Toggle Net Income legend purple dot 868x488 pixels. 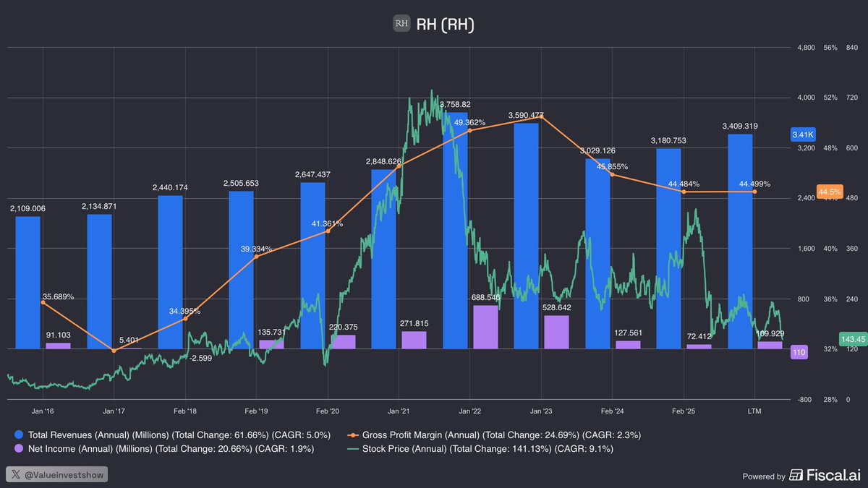click(x=17, y=449)
